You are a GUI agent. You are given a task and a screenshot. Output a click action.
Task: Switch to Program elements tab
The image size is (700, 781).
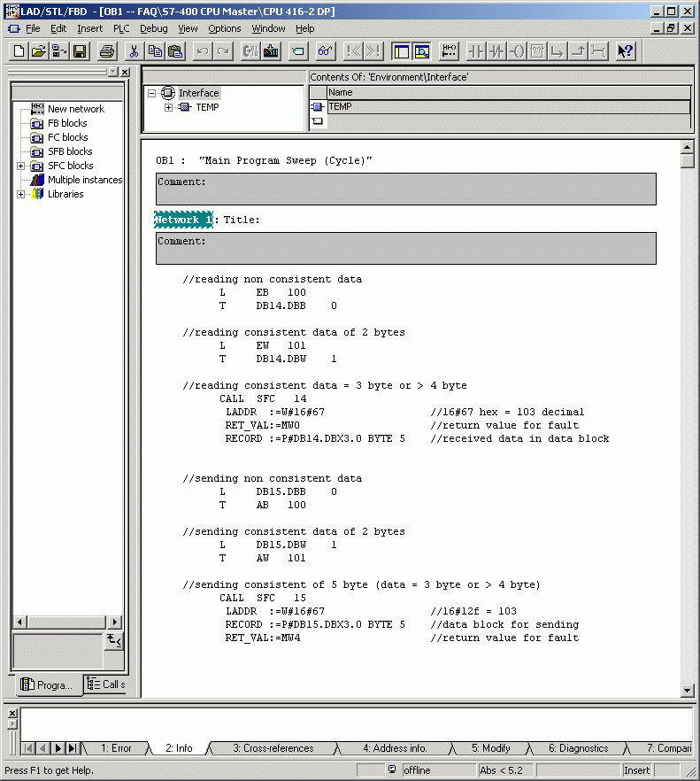pyautogui.click(x=48, y=684)
